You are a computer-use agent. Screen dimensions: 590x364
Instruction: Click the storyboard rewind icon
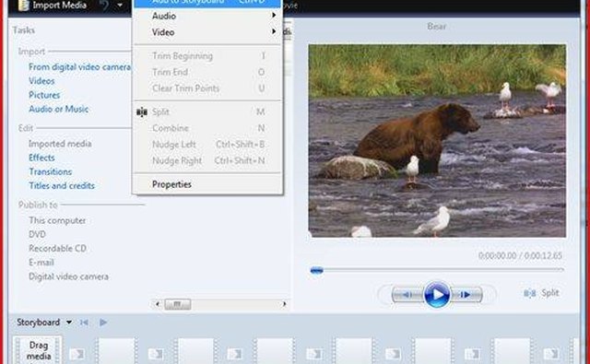[84, 323]
